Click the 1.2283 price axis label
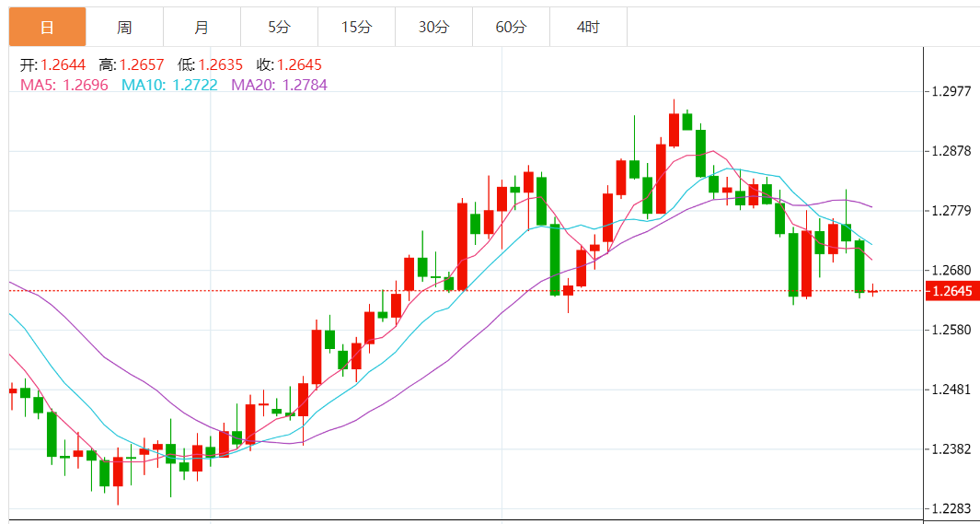This screenshot has height=524, width=980. tap(951, 508)
